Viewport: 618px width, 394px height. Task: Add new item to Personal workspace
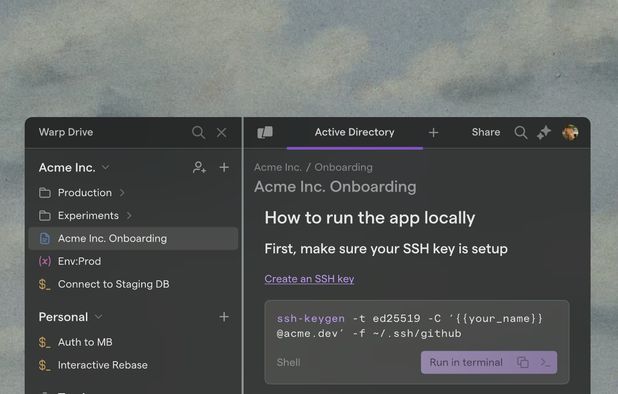click(224, 317)
